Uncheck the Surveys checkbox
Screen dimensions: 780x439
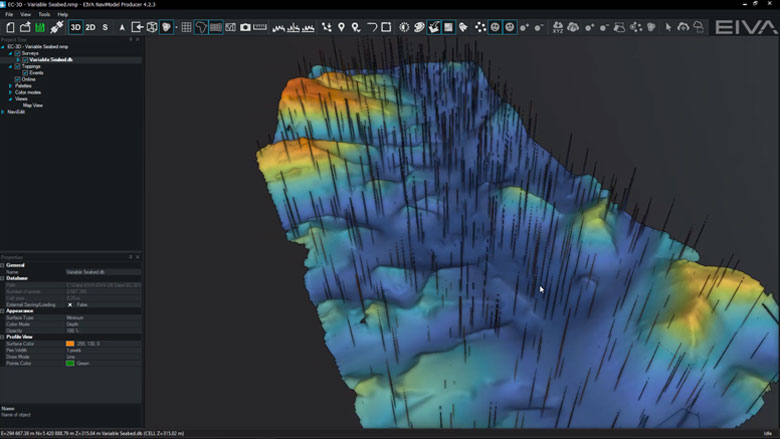[17, 53]
